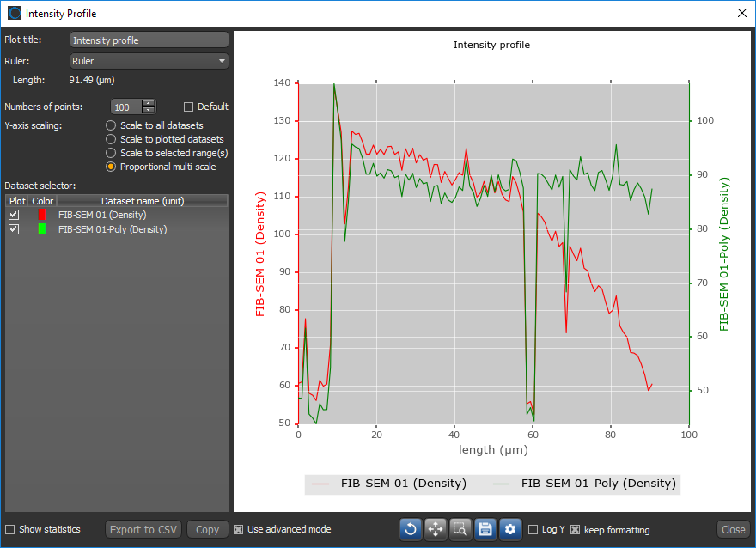756x548 pixels.
Task: Click the reset plot view icon
Action: click(x=410, y=529)
